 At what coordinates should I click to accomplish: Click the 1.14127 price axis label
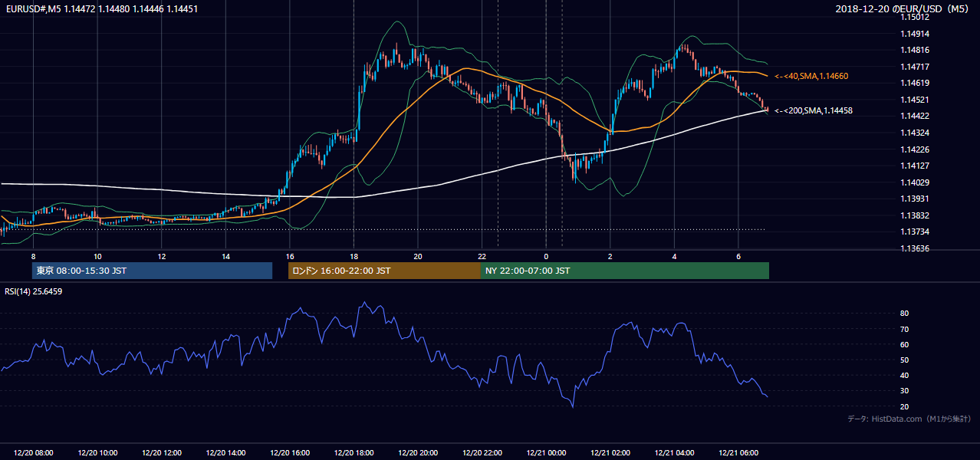click(915, 166)
